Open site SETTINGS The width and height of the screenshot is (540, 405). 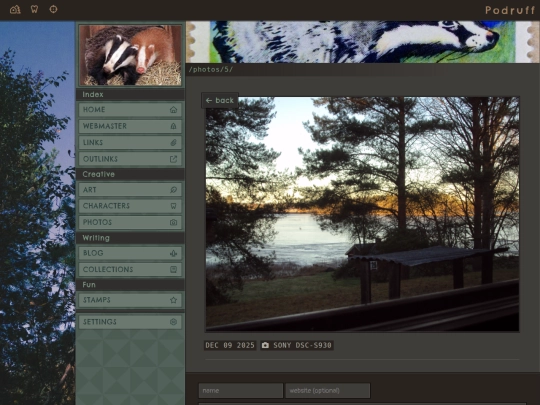pyautogui.click(x=130, y=322)
